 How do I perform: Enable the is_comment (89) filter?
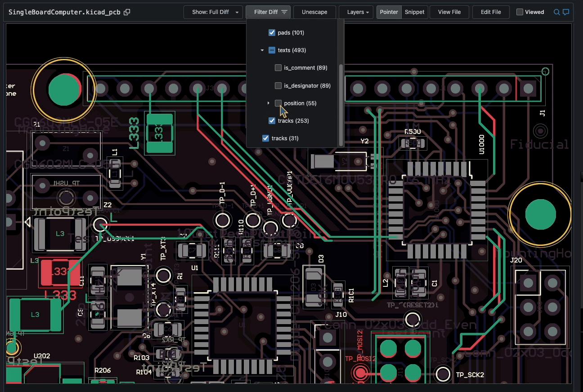tap(278, 67)
